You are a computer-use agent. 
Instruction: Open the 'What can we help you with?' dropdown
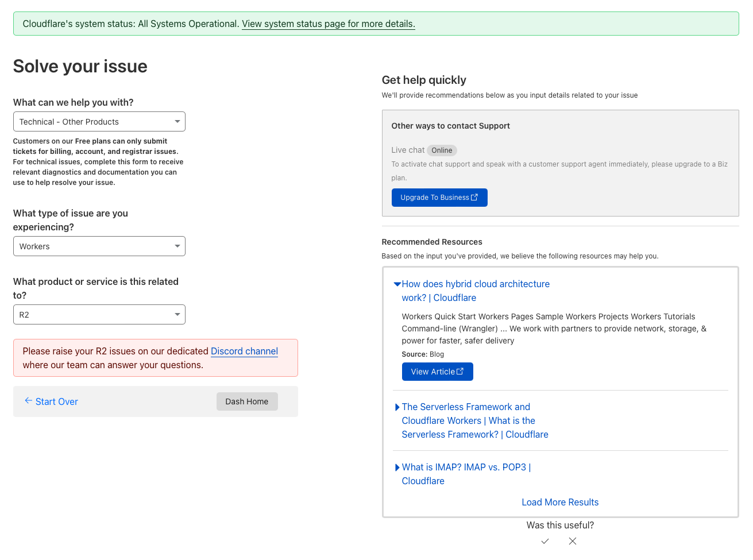99,121
